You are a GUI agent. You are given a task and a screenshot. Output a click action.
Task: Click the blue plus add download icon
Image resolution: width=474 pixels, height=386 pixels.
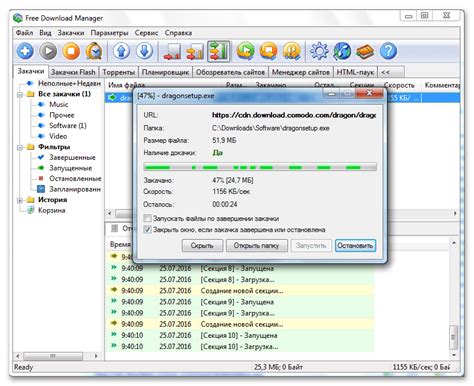click(25, 52)
